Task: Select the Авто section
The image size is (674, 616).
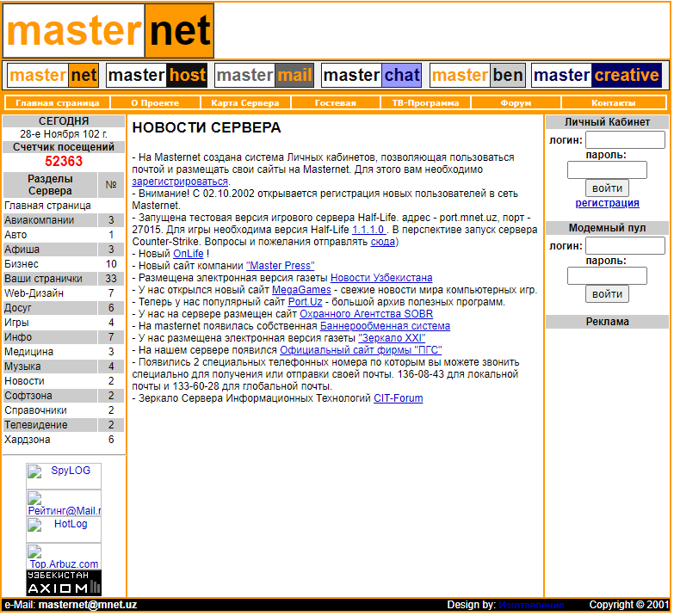Action: [x=15, y=235]
